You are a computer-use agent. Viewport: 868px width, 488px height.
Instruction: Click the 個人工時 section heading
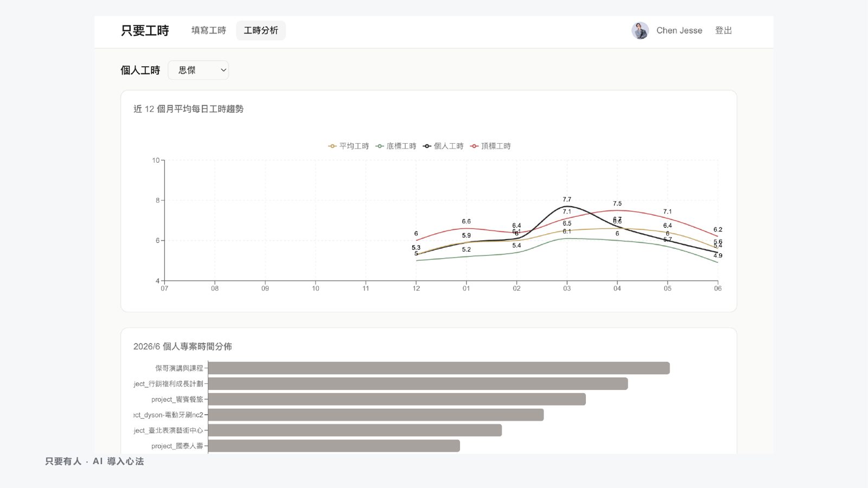pos(140,70)
